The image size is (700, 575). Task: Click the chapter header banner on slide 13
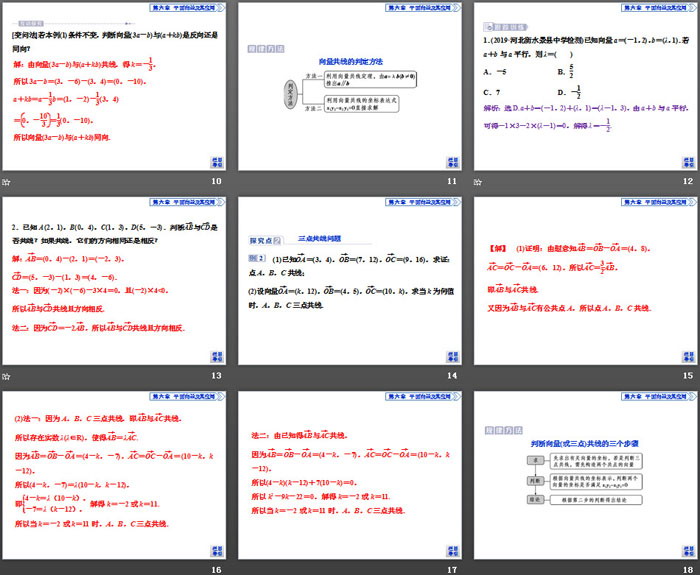point(187,202)
